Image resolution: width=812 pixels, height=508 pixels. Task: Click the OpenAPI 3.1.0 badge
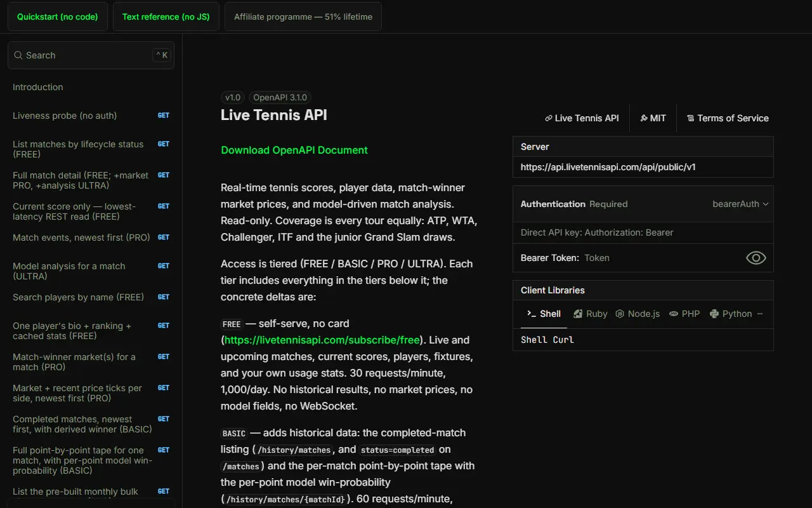[280, 97]
